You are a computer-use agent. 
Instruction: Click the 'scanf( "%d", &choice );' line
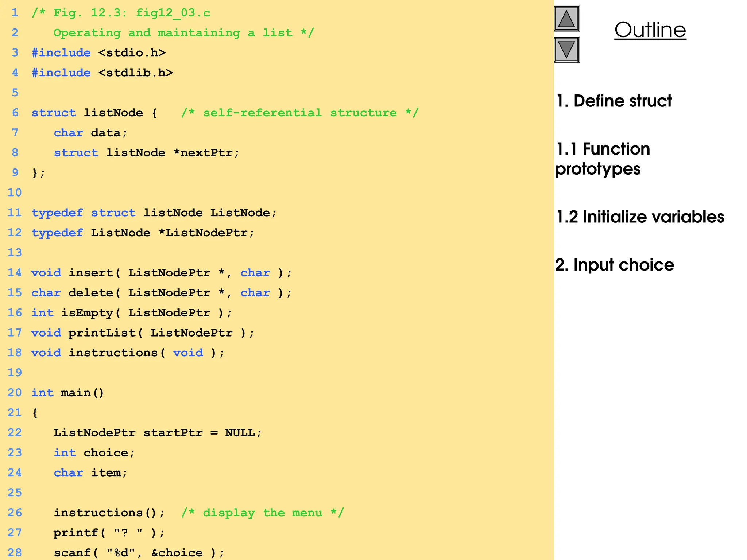point(139,553)
